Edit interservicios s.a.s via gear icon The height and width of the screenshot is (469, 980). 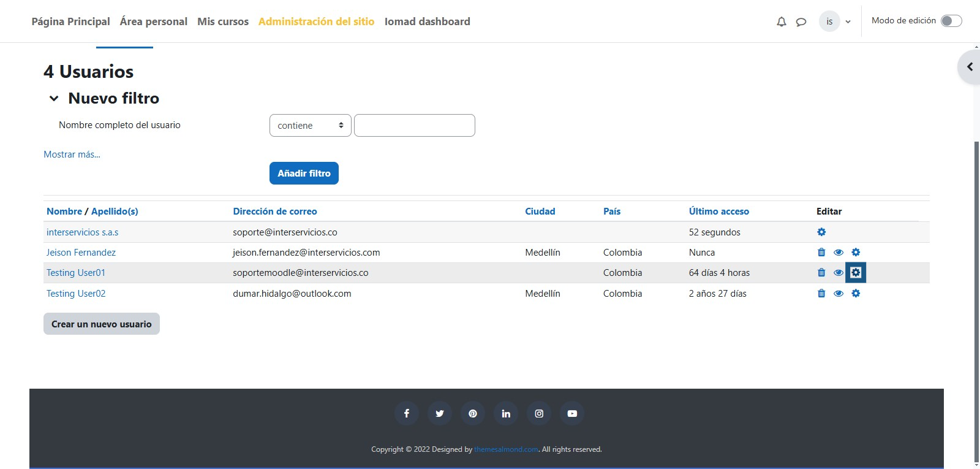[821, 232]
